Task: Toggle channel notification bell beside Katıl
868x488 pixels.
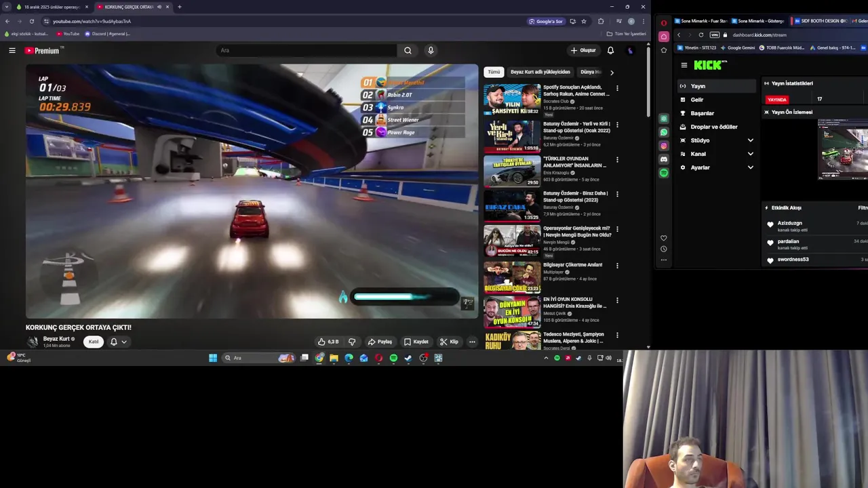Action: (x=114, y=342)
